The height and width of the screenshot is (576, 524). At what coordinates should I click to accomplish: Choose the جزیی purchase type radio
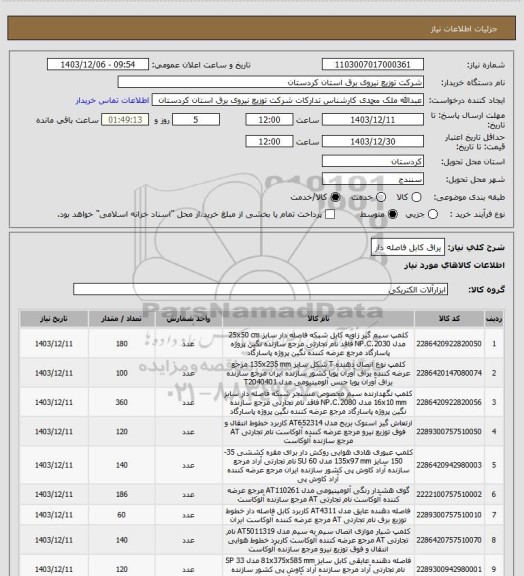point(433,214)
